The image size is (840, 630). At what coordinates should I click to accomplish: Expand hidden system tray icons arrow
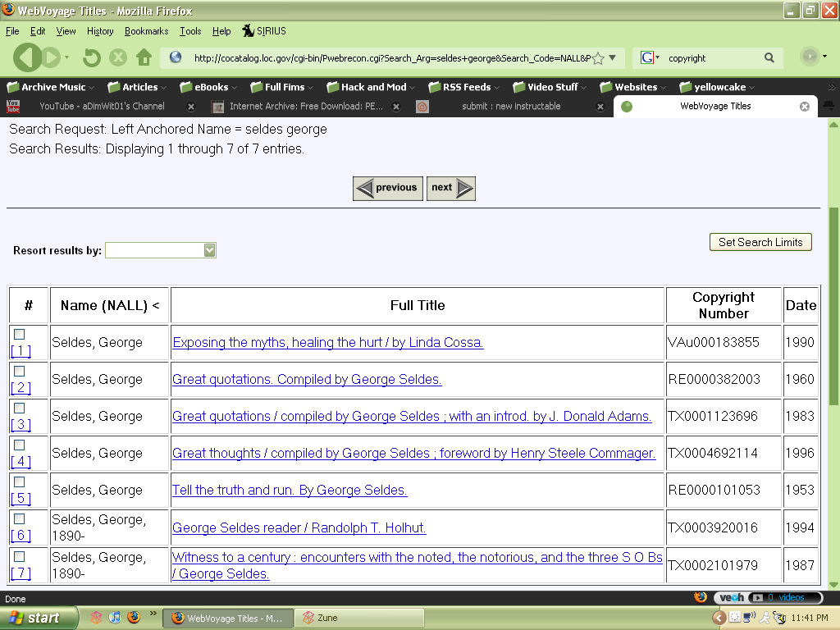click(x=719, y=618)
